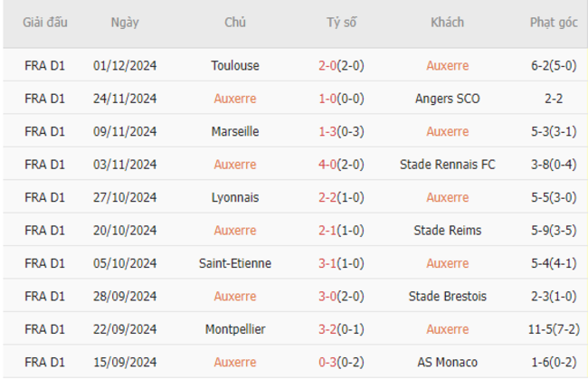Open Stade Rennais FC team page

(448, 165)
